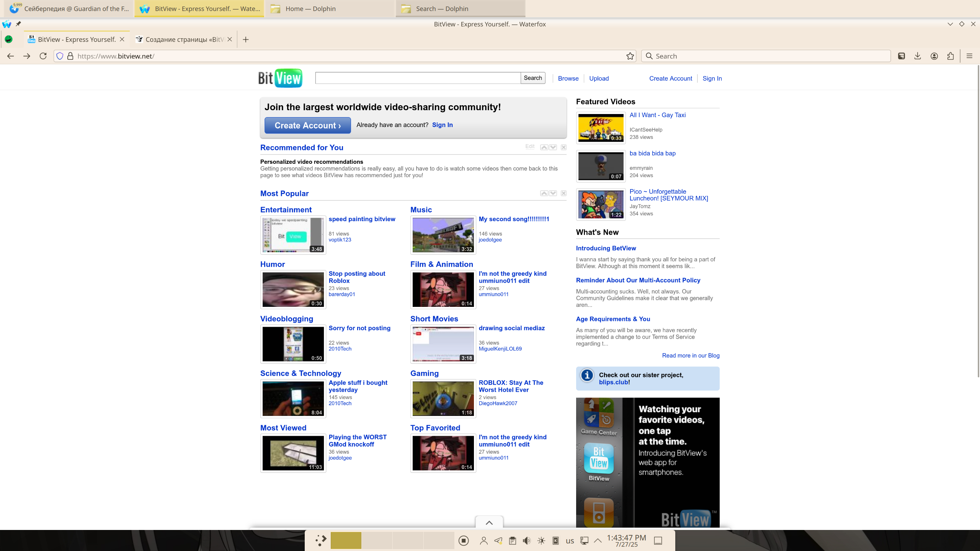
Task: Move the Most Popular module down
Action: (553, 193)
